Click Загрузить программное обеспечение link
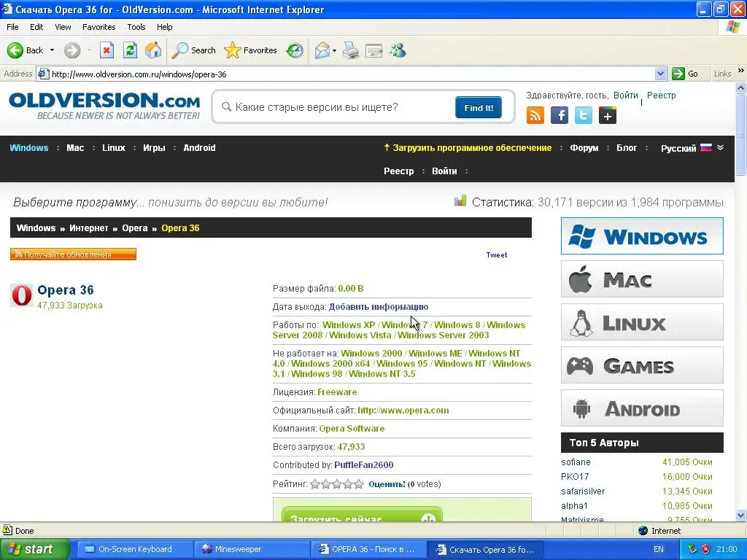The image size is (747, 560). (x=468, y=147)
